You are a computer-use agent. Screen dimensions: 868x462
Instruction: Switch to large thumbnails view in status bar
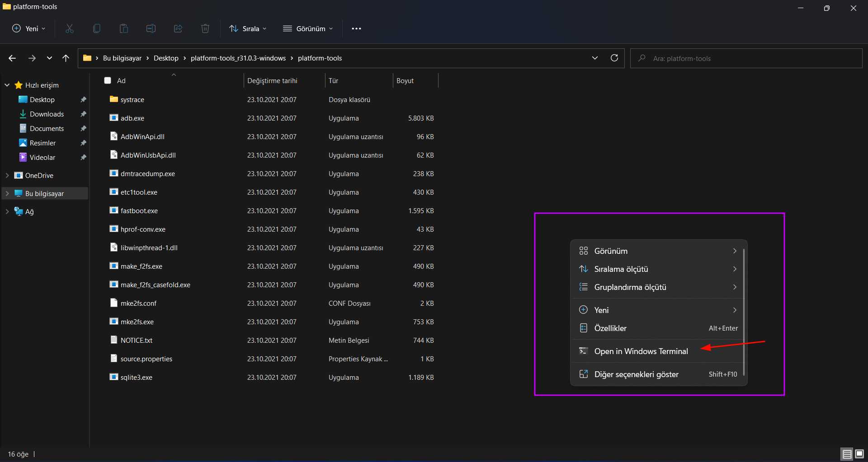coord(859,454)
